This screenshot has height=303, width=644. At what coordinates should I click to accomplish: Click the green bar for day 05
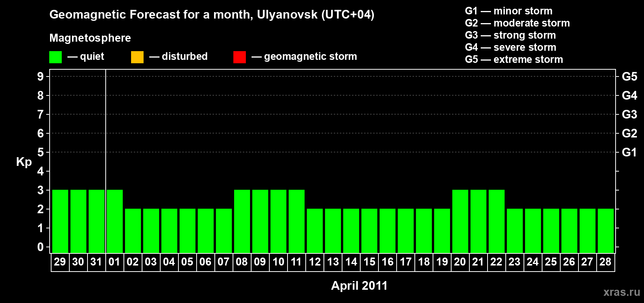click(x=188, y=231)
